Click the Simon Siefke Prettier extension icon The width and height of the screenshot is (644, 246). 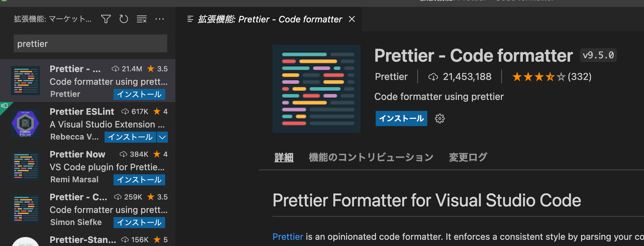(25, 209)
